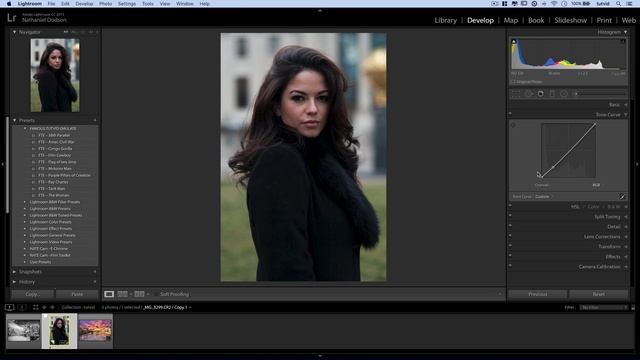The image size is (640, 360).
Task: Collapse the Histogram panel
Action: point(625,32)
